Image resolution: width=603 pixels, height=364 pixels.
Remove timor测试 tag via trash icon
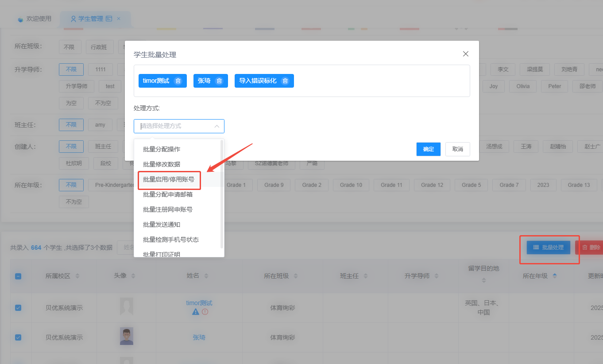(x=178, y=81)
